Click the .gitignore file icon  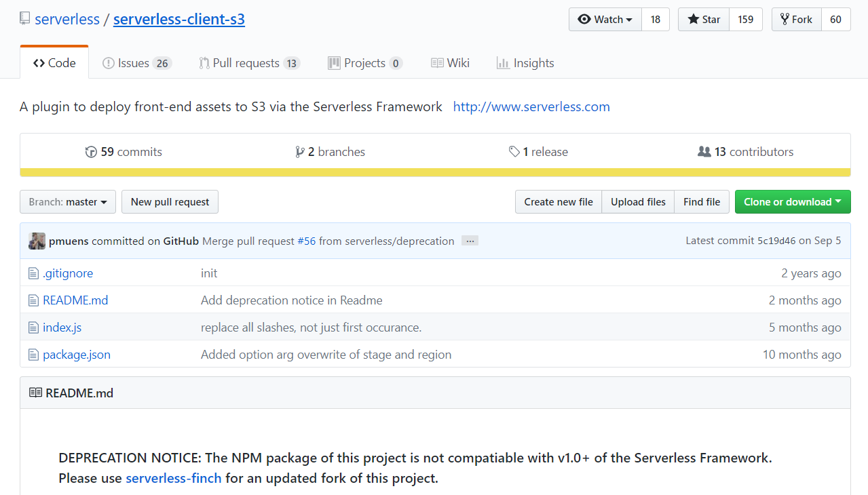click(x=33, y=273)
